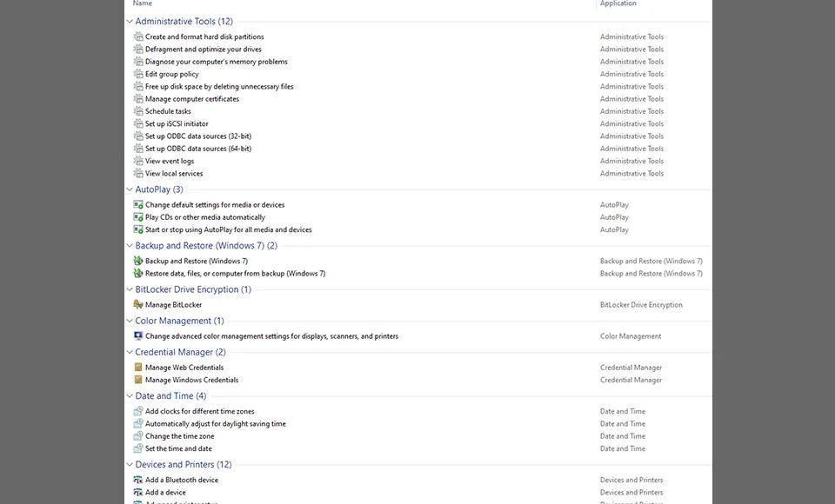835x504 pixels.
Task: Click clock icon beside Set the time and date
Action: pos(138,448)
